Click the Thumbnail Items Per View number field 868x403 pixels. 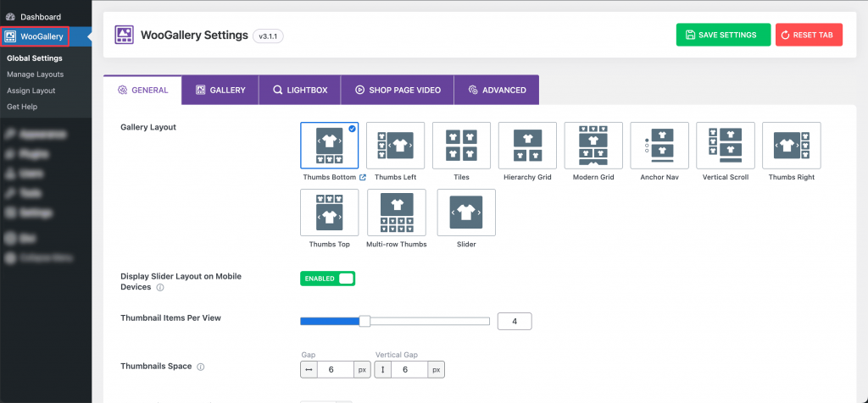(x=515, y=321)
